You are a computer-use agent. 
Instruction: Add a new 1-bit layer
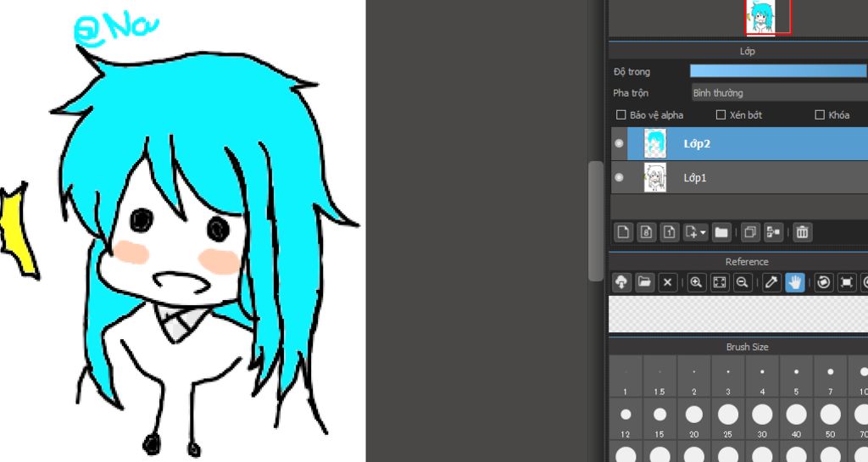pyautogui.click(x=669, y=232)
